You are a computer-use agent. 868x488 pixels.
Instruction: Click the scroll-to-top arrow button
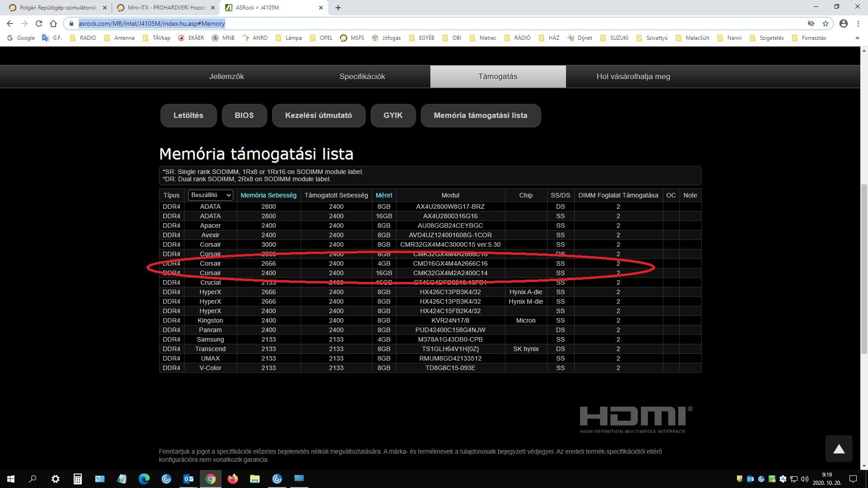click(x=839, y=449)
